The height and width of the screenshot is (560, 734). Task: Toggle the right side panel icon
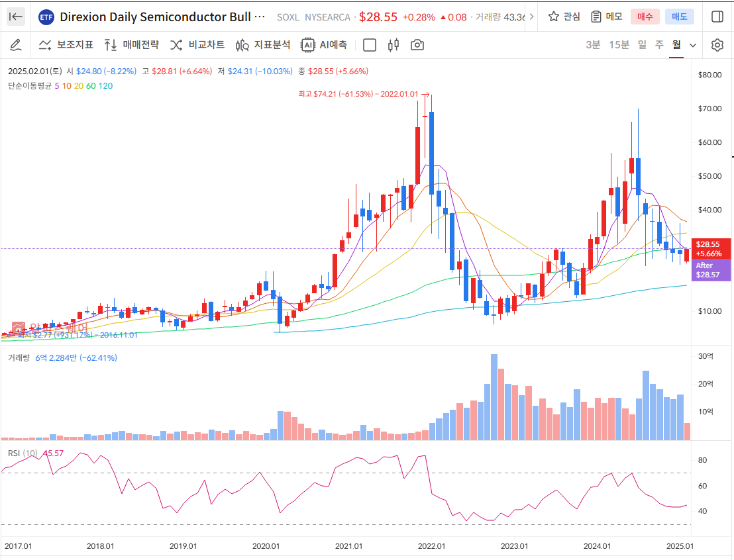pos(717,17)
